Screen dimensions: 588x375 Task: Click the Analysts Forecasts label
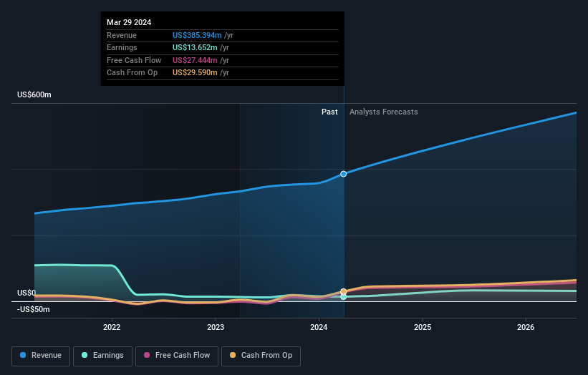[x=384, y=112]
